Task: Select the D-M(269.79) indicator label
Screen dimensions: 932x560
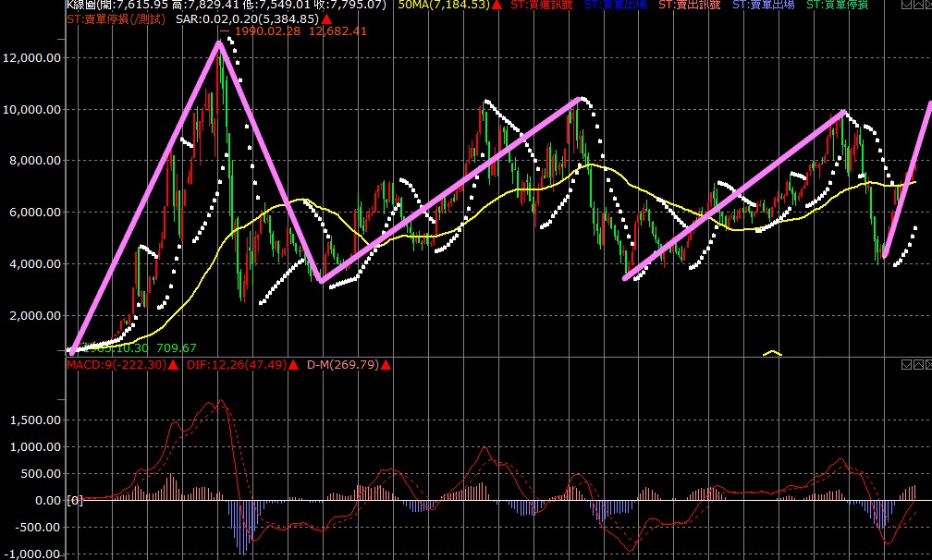Action: pos(343,365)
